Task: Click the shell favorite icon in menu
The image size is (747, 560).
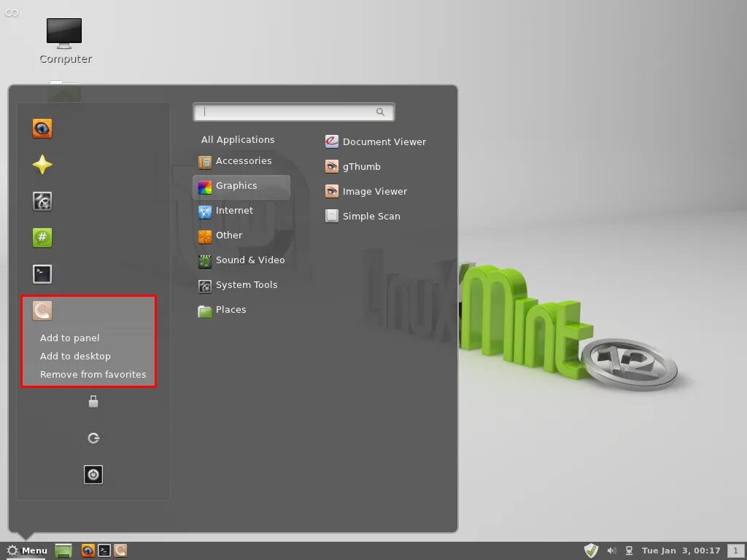Action: (x=42, y=311)
